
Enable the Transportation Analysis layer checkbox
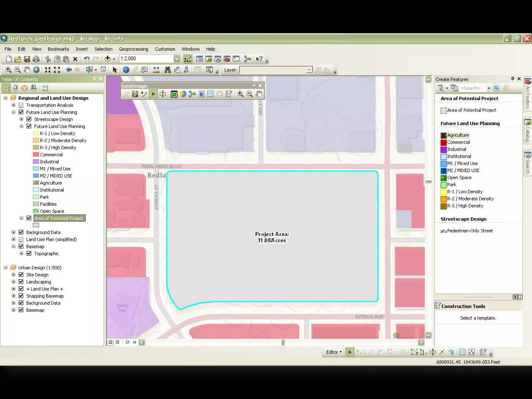click(x=21, y=105)
